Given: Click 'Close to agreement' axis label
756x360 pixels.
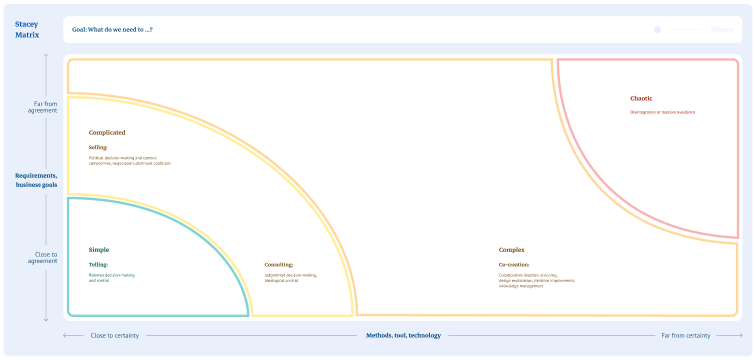Looking at the screenshot, I should point(46,257).
